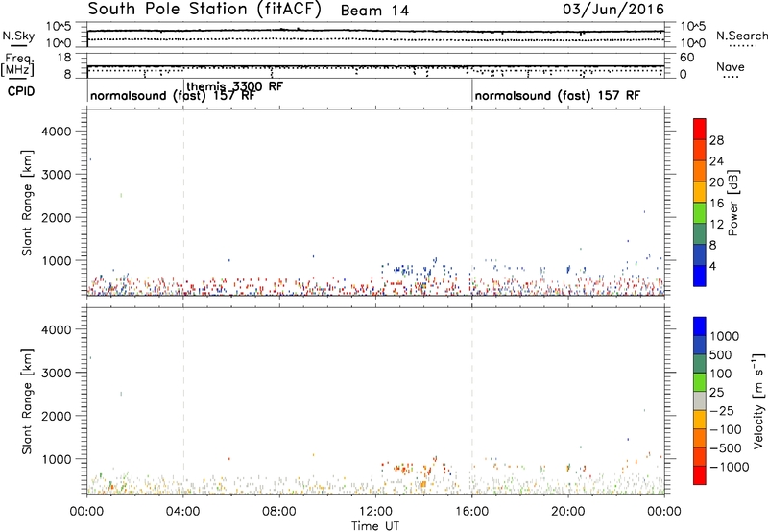Click the 'N.Search' legend label
The image size is (768, 532).
(742, 36)
